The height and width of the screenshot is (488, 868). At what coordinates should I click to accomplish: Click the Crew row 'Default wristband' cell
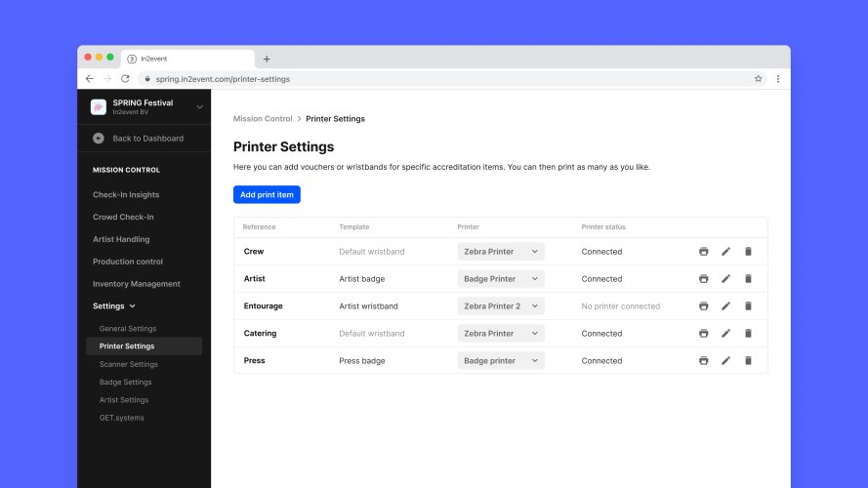(372, 251)
